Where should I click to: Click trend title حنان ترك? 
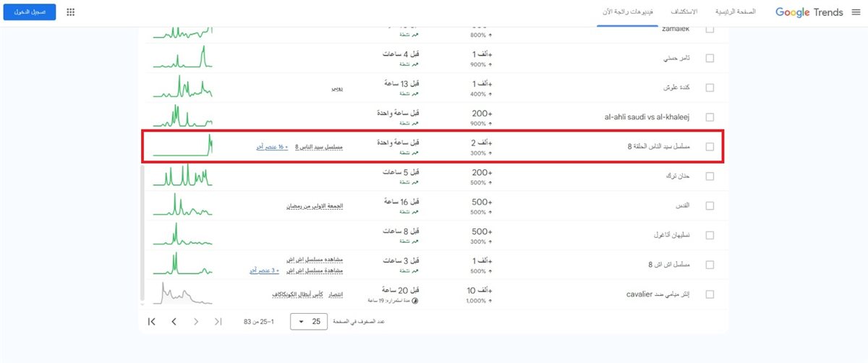[678, 176]
